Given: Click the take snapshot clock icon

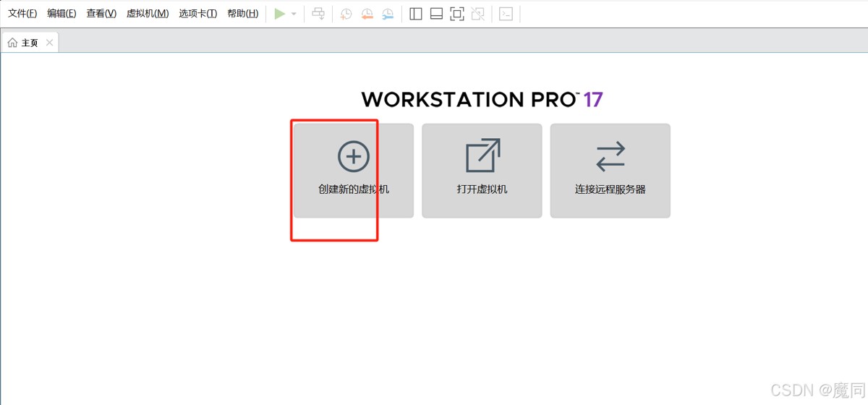Looking at the screenshot, I should click(346, 14).
